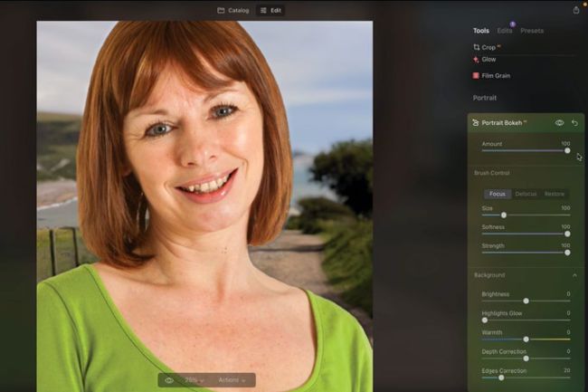The width and height of the screenshot is (588, 392).
Task: Reset Portrait Bokeh with undo arrow
Action: [574, 123]
